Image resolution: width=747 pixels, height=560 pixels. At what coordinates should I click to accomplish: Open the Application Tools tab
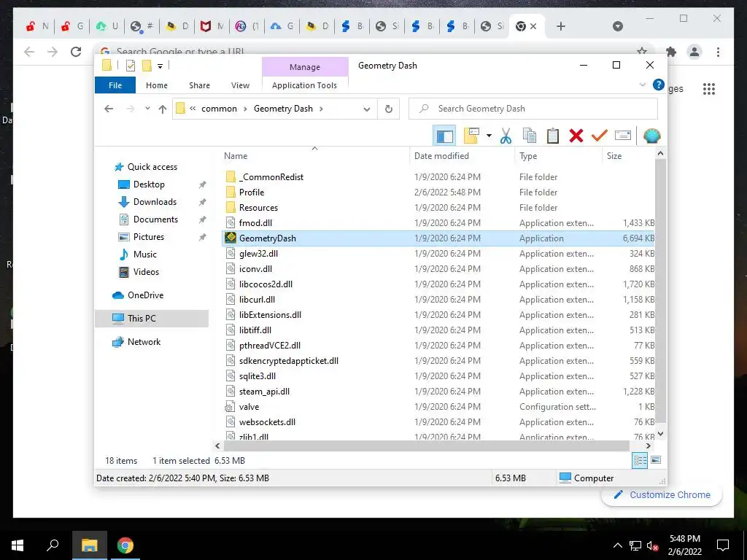tap(304, 85)
